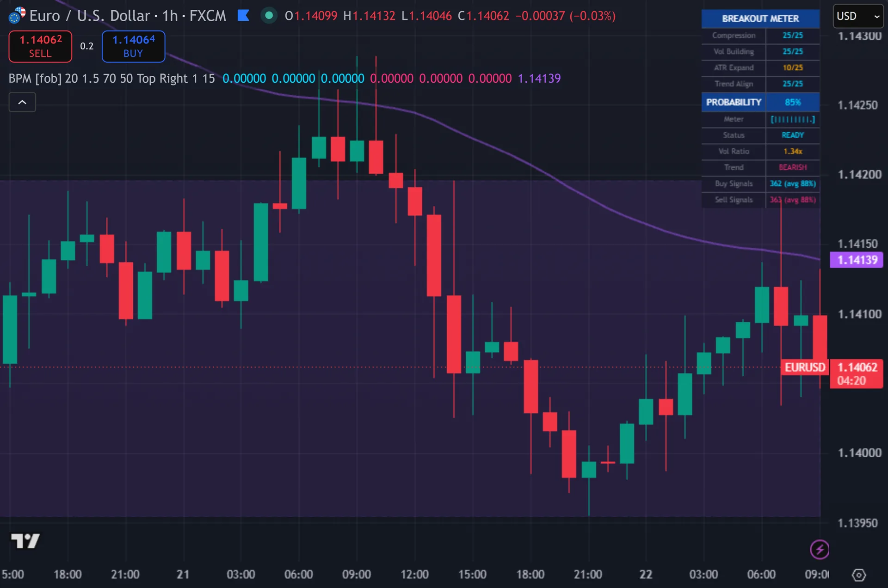Click the price change −0.00037 (−0.03%) text
The height and width of the screenshot is (588, 888).
pyautogui.click(x=566, y=16)
